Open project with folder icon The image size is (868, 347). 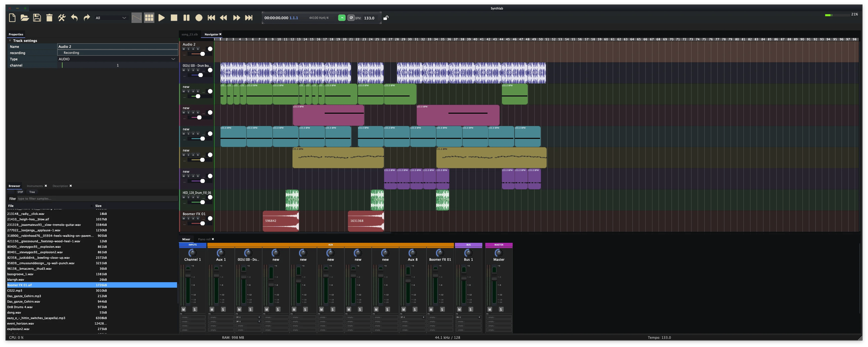[25, 18]
